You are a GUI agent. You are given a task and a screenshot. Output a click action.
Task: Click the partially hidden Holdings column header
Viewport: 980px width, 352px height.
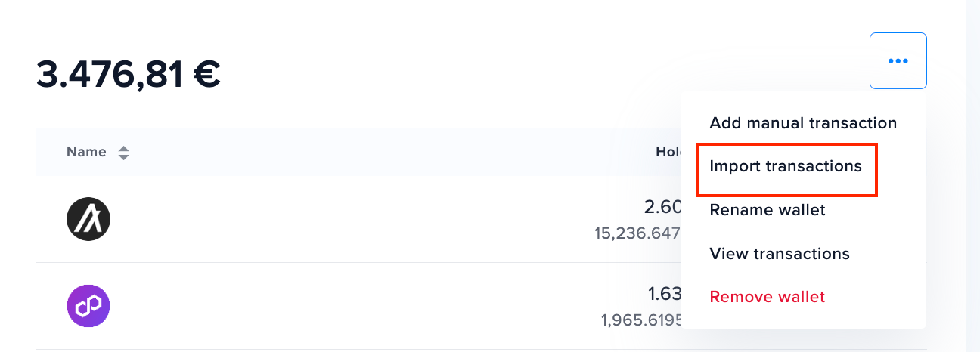(668, 152)
